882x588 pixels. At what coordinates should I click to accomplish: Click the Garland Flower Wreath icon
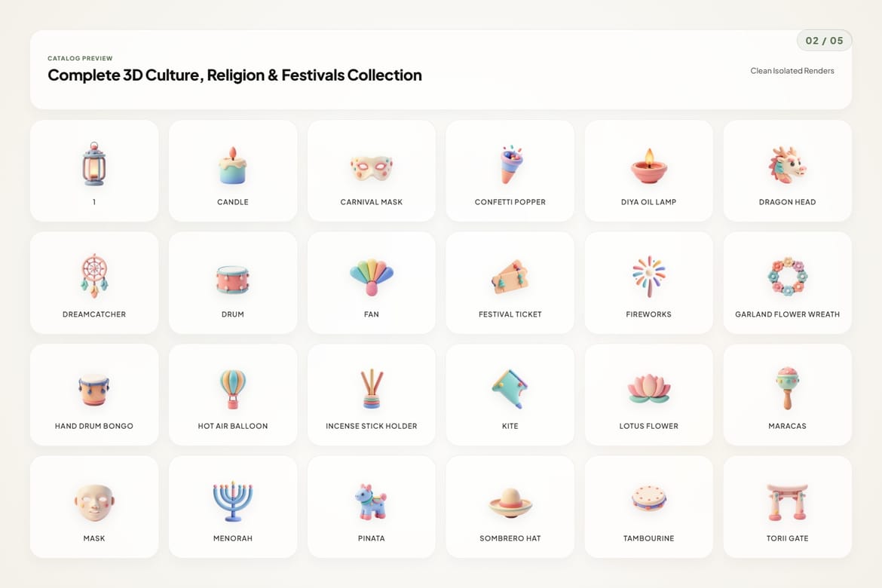point(788,276)
